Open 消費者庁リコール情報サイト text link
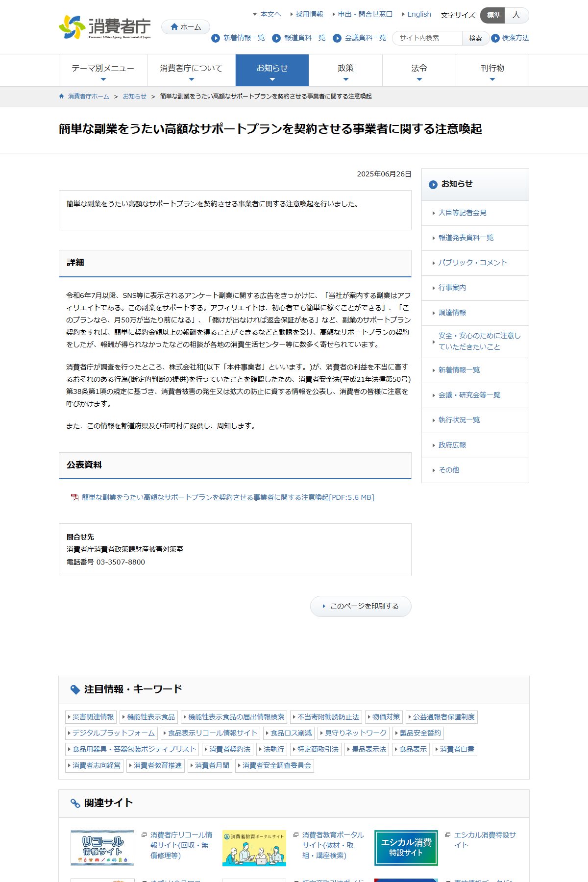The width and height of the screenshot is (588, 882). pos(181,845)
